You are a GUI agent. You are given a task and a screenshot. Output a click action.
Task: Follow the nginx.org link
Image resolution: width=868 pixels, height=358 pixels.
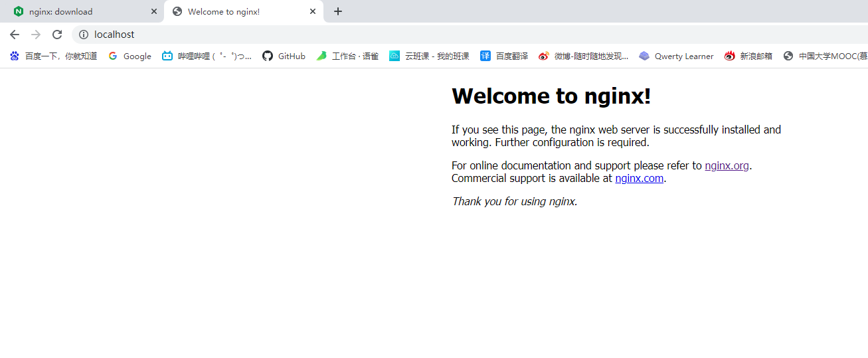pos(727,165)
